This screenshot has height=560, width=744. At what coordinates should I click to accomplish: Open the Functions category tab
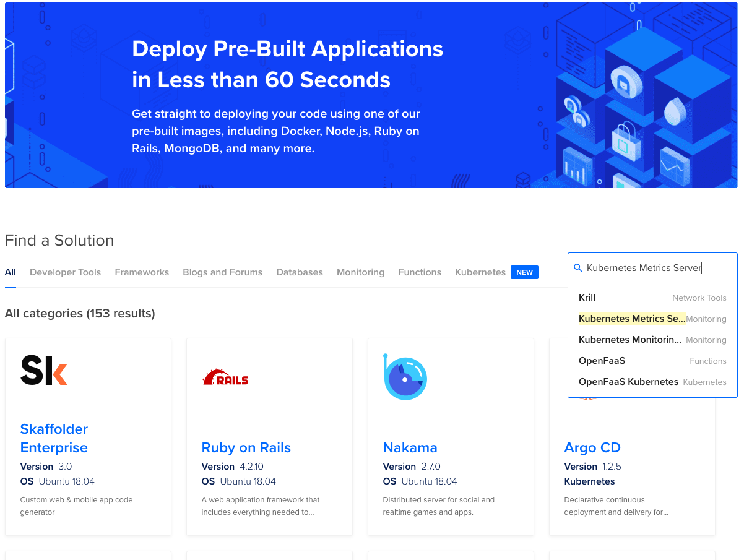tap(420, 272)
